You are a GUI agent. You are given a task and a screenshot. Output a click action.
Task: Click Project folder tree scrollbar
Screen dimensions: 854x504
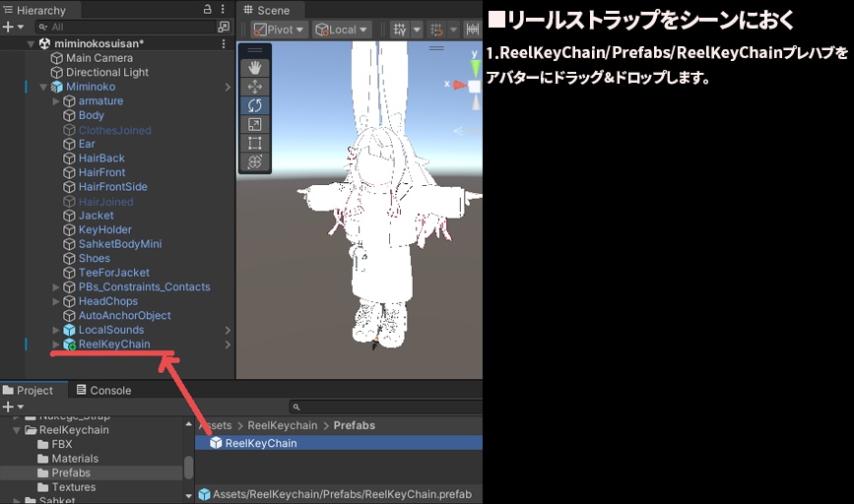coord(188,467)
